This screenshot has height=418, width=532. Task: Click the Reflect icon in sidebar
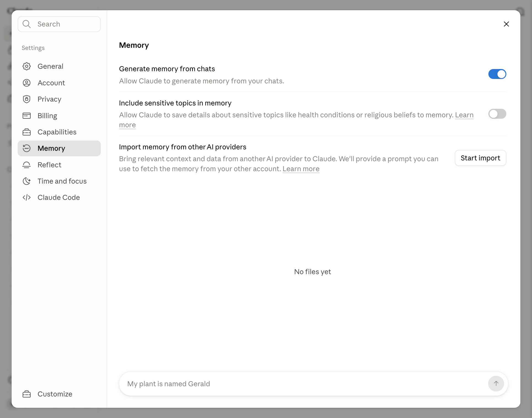(26, 165)
